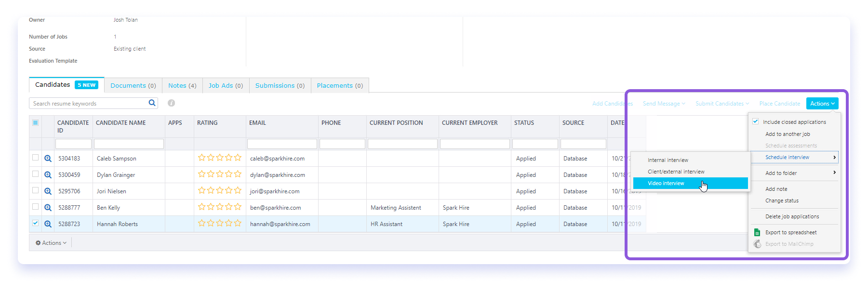Click the spreadsheet icon by Export to spreadsheet
The height and width of the screenshot is (281, 868).
click(757, 232)
